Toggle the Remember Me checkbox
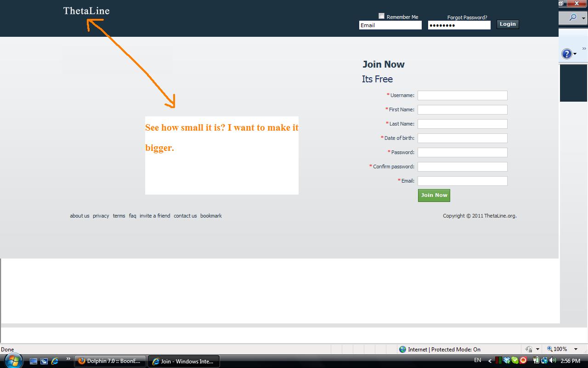This screenshot has width=588, height=368. tap(381, 16)
